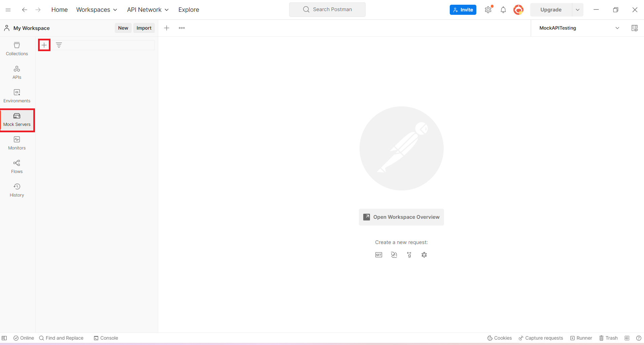The height and width of the screenshot is (345, 644).
Task: Open a new tab with plus icon
Action: pyautogui.click(x=167, y=28)
